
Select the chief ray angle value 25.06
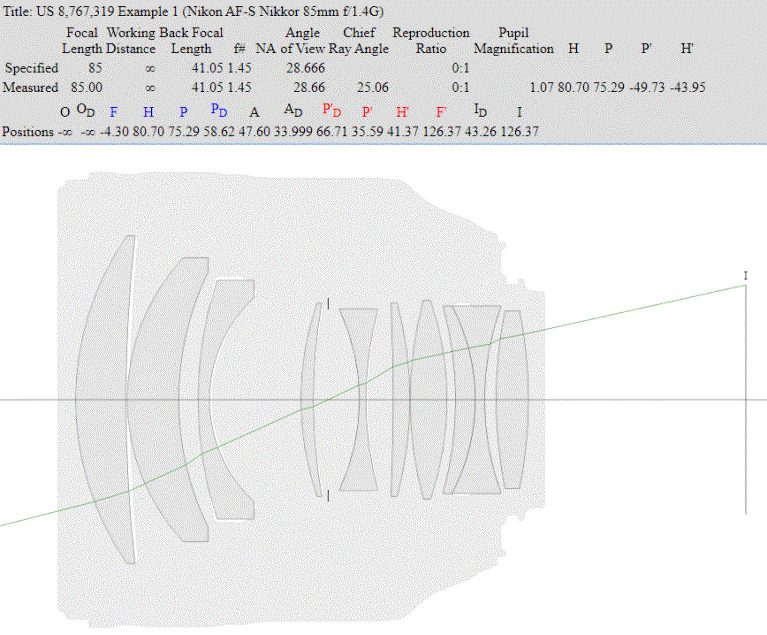[373, 88]
